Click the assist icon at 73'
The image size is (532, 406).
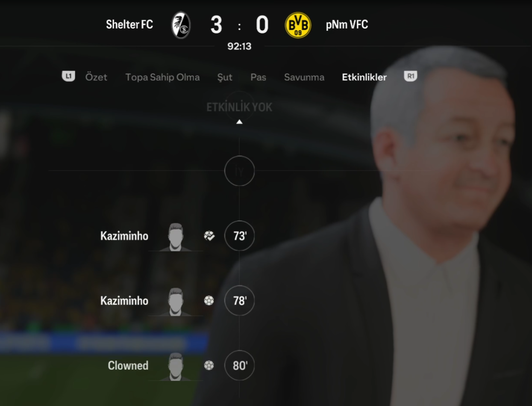click(x=209, y=236)
